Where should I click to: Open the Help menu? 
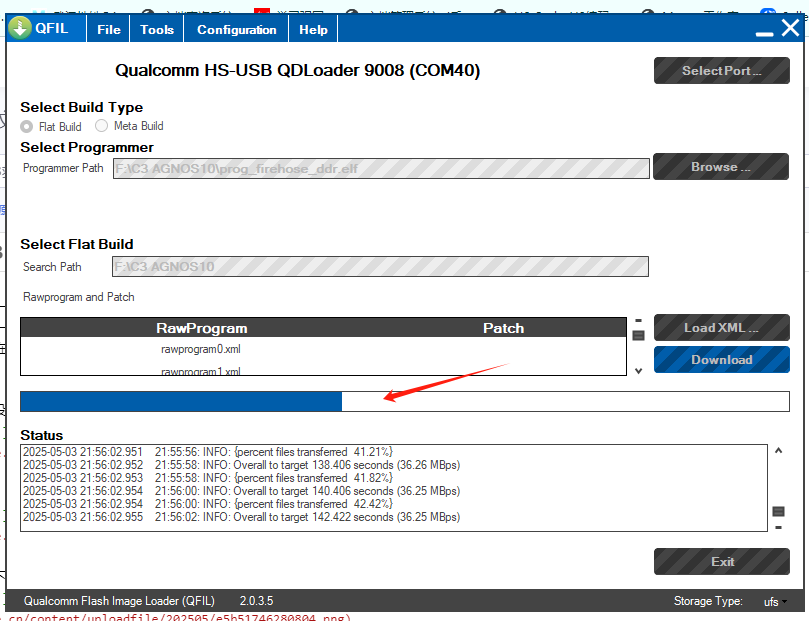pyautogui.click(x=313, y=29)
